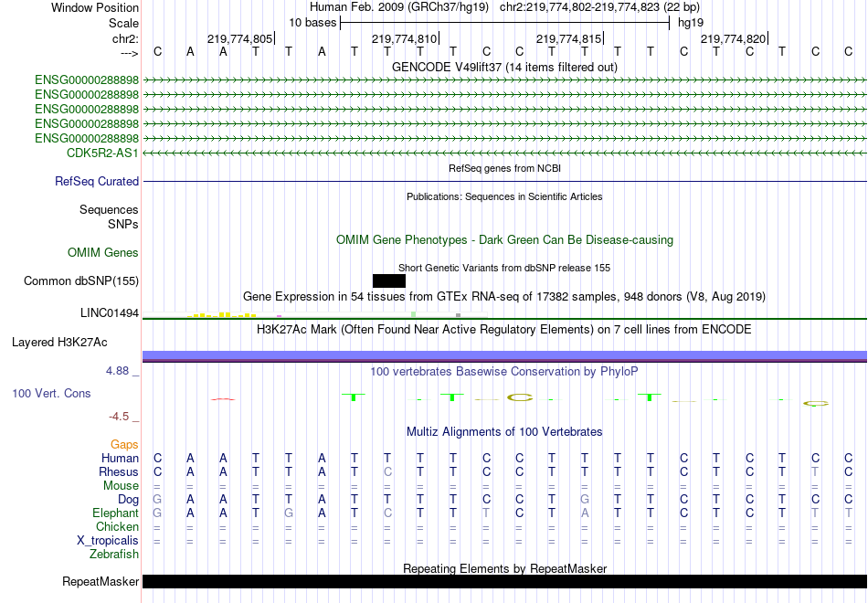Click the 100 Vert. Cons label
The image size is (868, 603).
51,393
